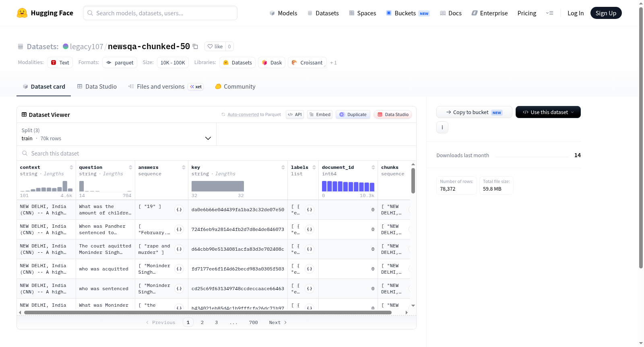
Task: Expand labels cell in fd7177ee row
Action: [x=310, y=269]
